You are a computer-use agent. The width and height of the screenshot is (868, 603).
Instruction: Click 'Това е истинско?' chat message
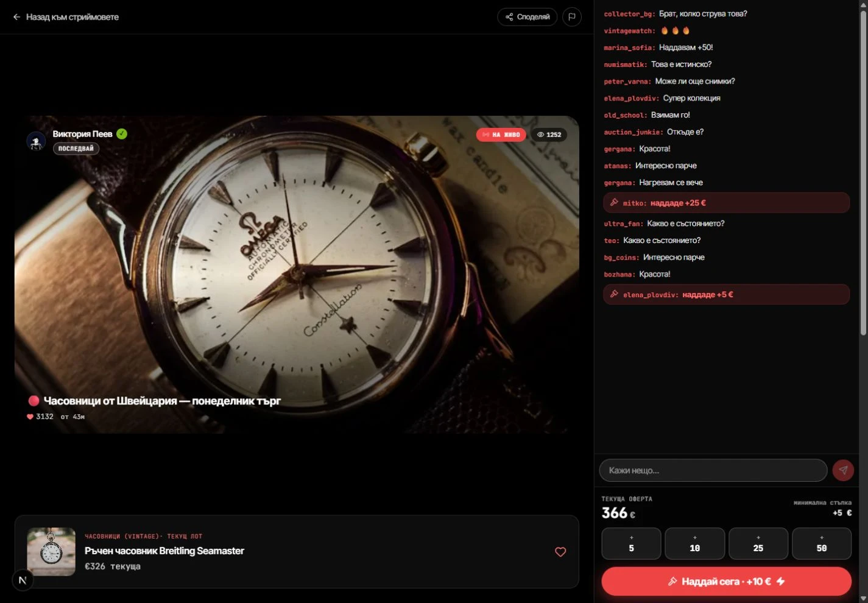coord(681,65)
